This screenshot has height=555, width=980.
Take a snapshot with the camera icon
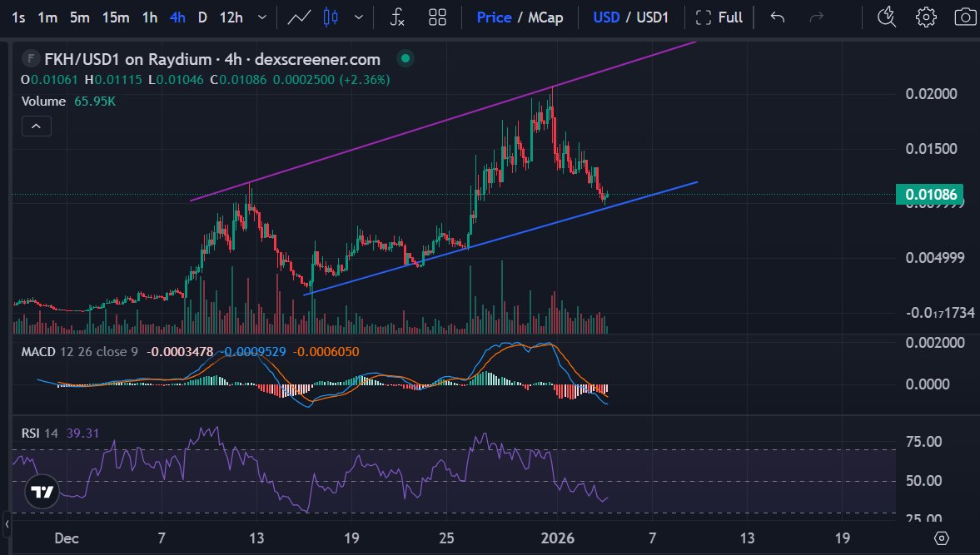pos(966,17)
